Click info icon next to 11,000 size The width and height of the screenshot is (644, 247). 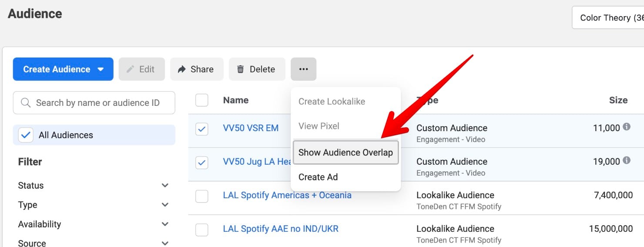point(627,127)
